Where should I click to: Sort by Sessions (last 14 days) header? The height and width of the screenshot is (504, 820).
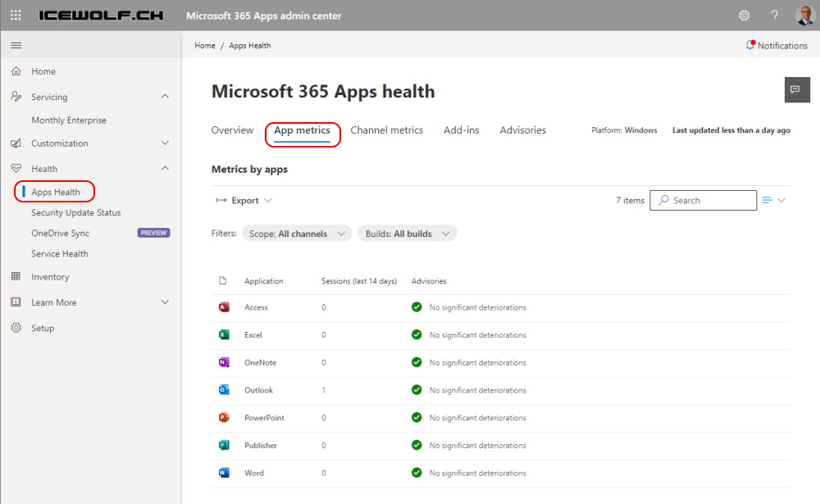click(359, 281)
